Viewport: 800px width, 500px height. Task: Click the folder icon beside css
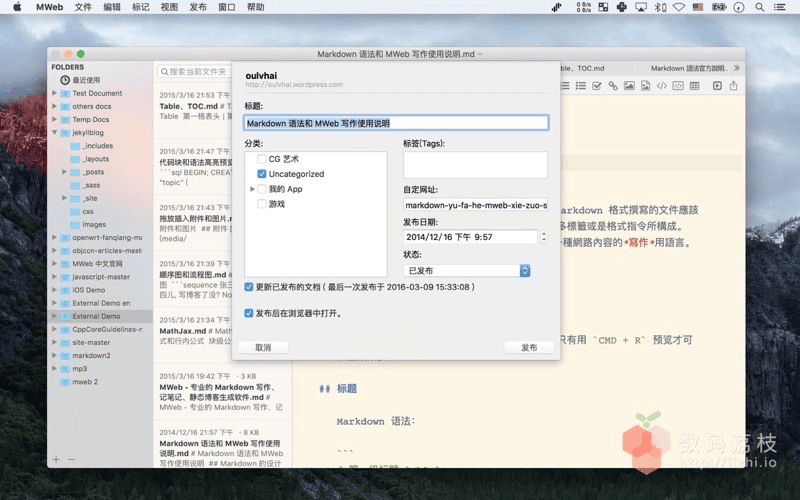(76, 211)
